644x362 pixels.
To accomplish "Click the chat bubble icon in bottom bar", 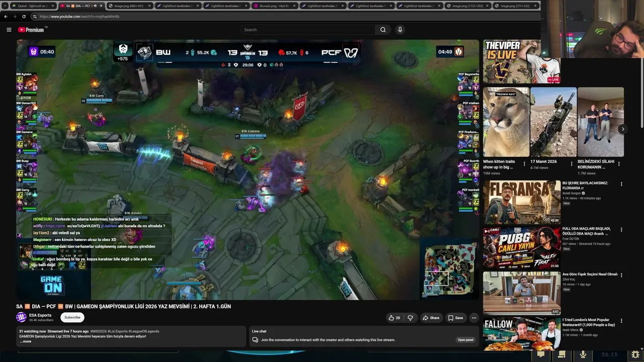I will [x=541, y=354].
